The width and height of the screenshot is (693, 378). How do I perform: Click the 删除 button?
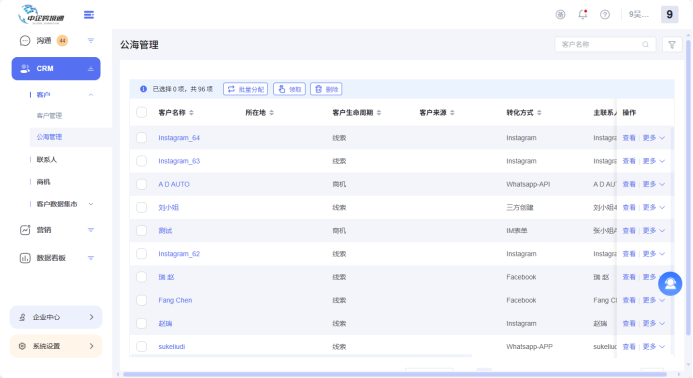click(x=326, y=89)
